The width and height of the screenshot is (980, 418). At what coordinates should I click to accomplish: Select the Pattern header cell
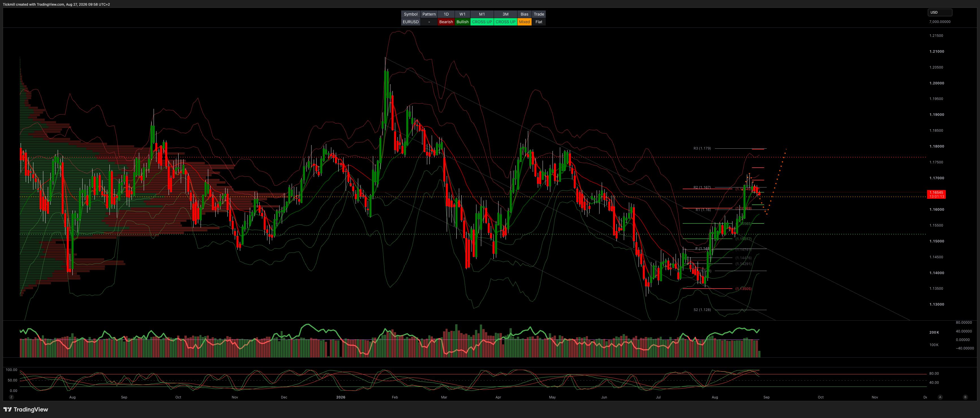click(429, 14)
